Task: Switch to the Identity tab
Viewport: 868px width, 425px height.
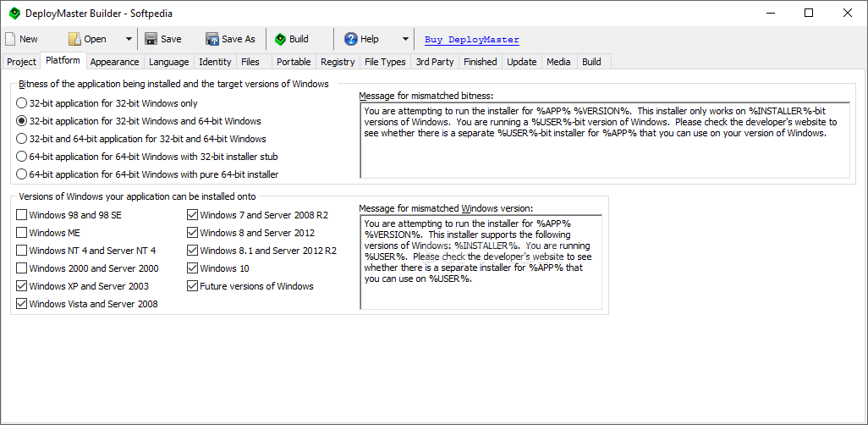Action: 216,62
